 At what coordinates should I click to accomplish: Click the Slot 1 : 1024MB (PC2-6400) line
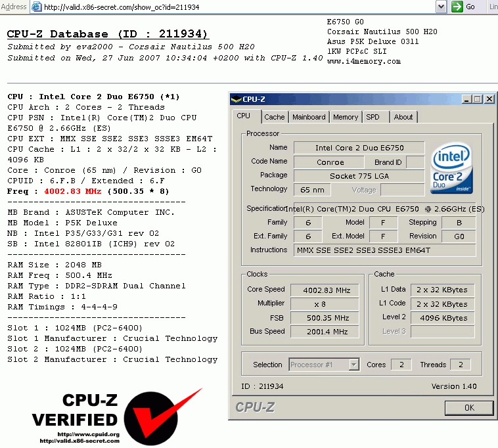tap(75, 328)
